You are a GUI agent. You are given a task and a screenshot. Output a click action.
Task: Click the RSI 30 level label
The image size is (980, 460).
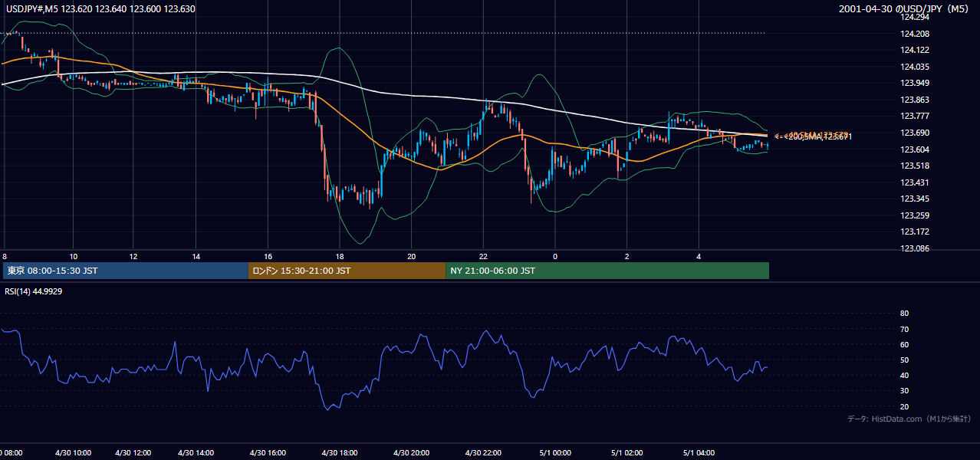click(904, 390)
